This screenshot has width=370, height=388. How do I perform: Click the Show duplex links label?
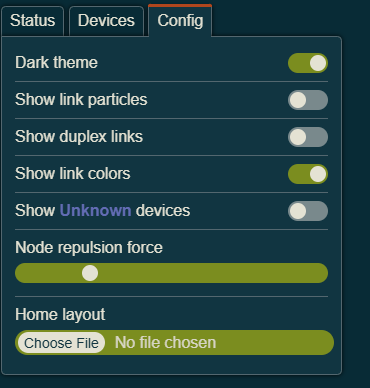click(x=79, y=137)
